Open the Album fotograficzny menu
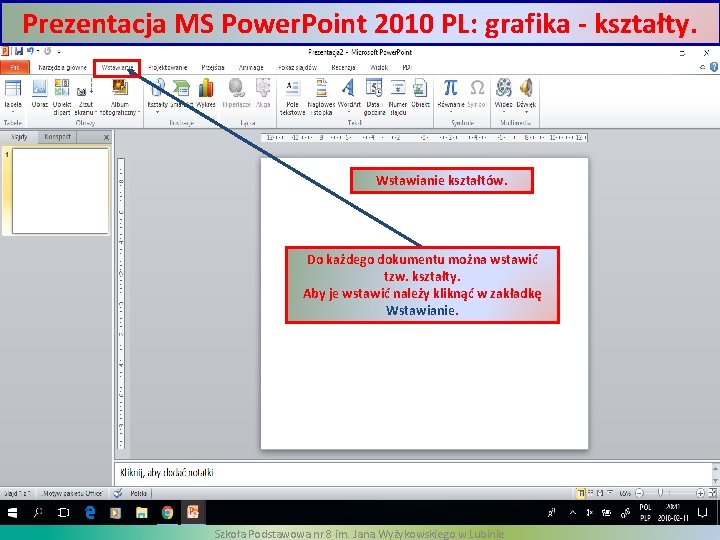Screen dimensions: 720x540 click(119, 96)
